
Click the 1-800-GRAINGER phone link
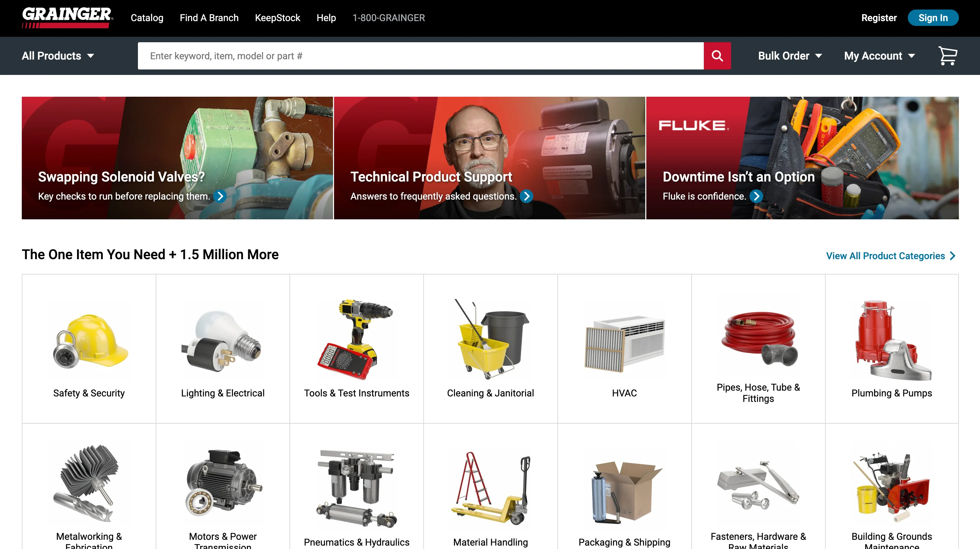pyautogui.click(x=389, y=18)
